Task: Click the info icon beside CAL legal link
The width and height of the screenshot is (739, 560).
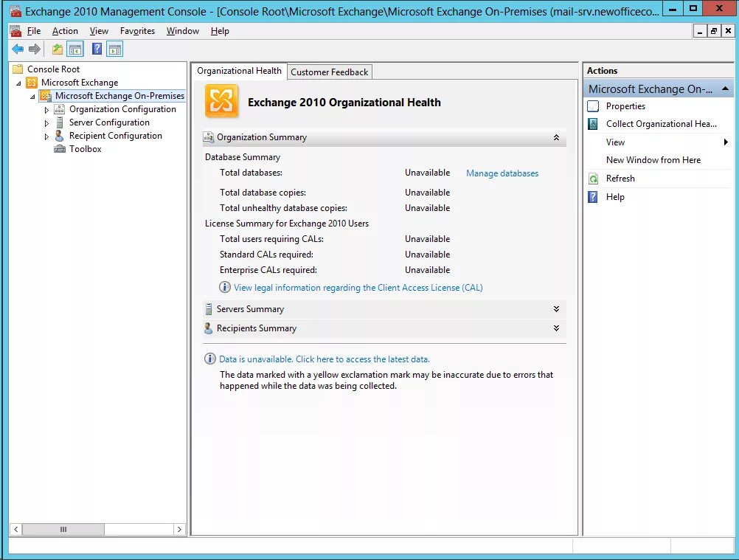Action: [x=225, y=287]
